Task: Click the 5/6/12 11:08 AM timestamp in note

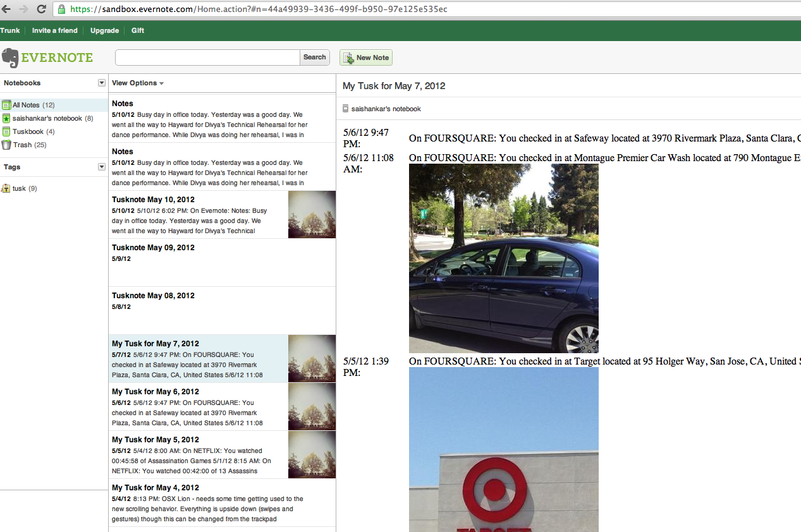Action: point(369,164)
